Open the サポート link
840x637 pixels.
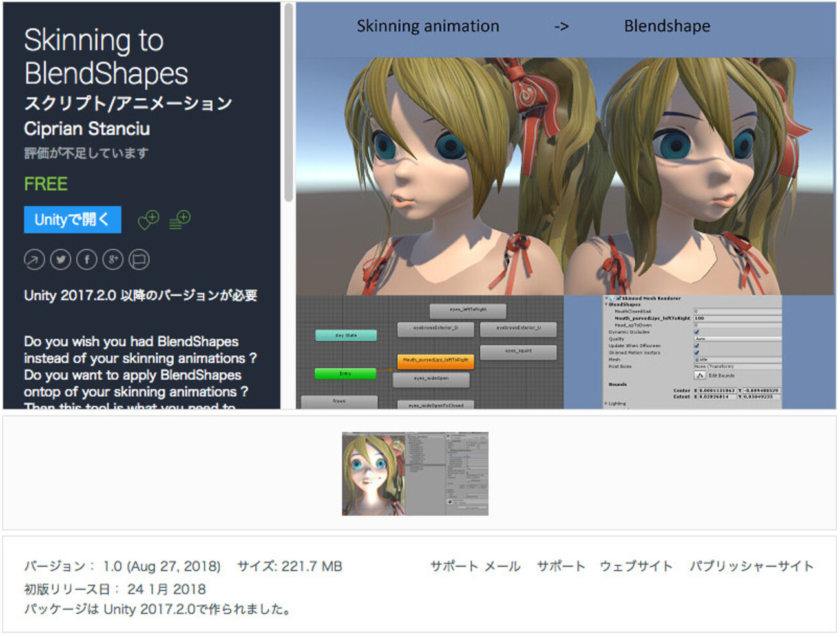(561, 567)
